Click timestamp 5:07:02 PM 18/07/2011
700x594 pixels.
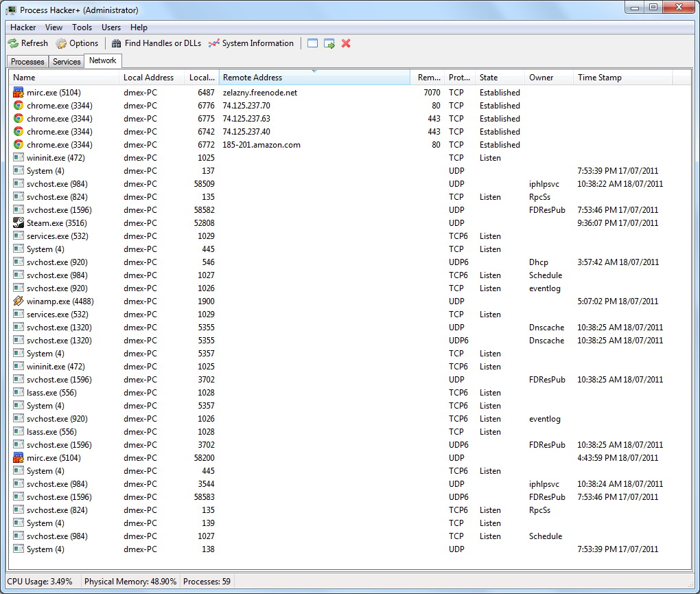click(618, 301)
